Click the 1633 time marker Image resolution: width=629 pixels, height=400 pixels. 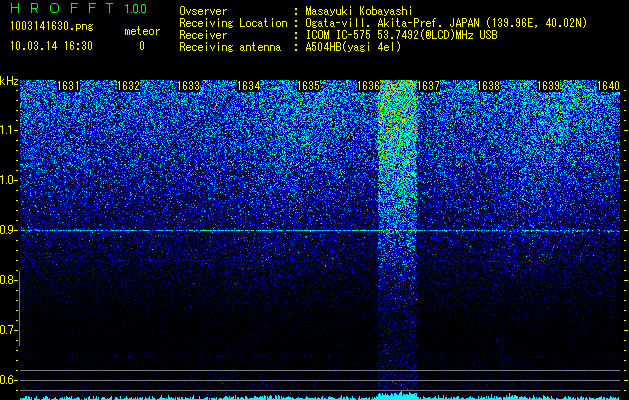click(188, 86)
